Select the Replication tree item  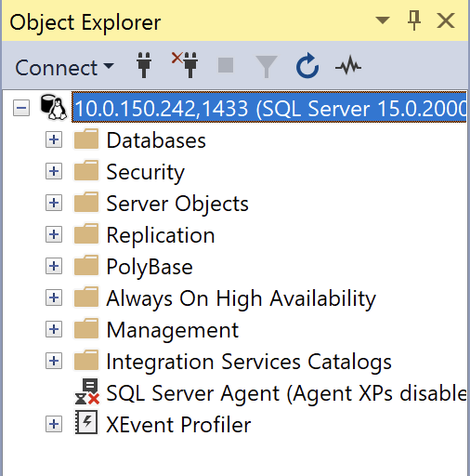161,235
